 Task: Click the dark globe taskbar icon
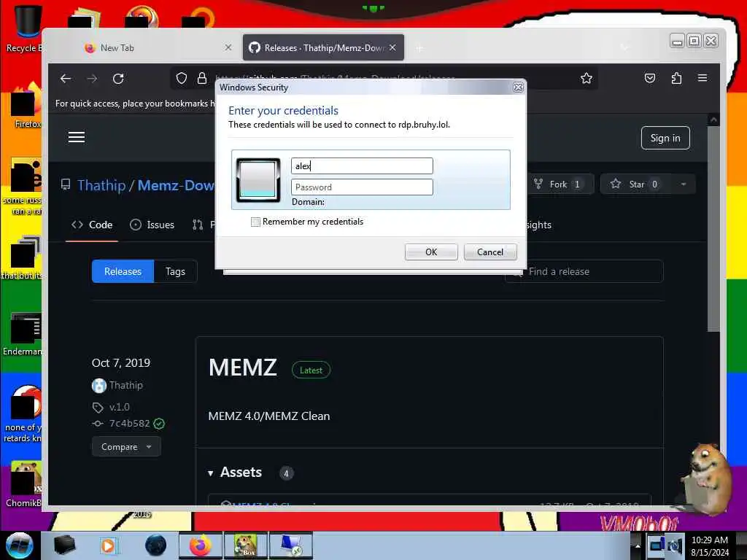pos(156,545)
